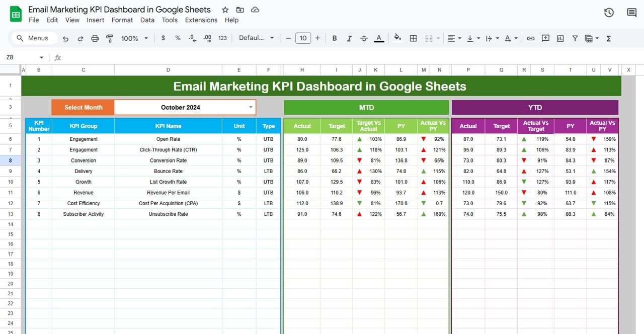
Task: Insert a chart
Action: click(560, 38)
